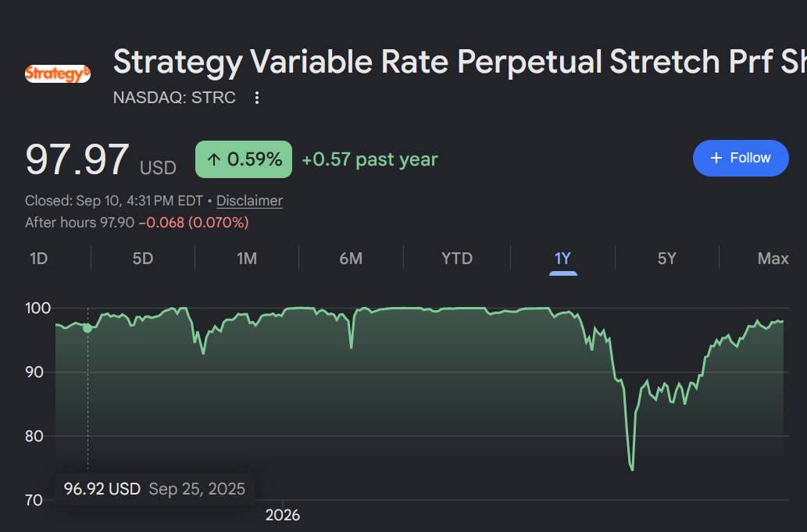
Task: Click the 2026 label on chart axis
Action: [283, 515]
